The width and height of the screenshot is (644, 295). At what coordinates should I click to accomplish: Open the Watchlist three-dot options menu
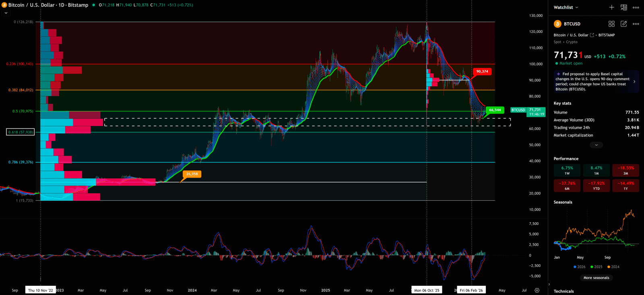pos(636,7)
